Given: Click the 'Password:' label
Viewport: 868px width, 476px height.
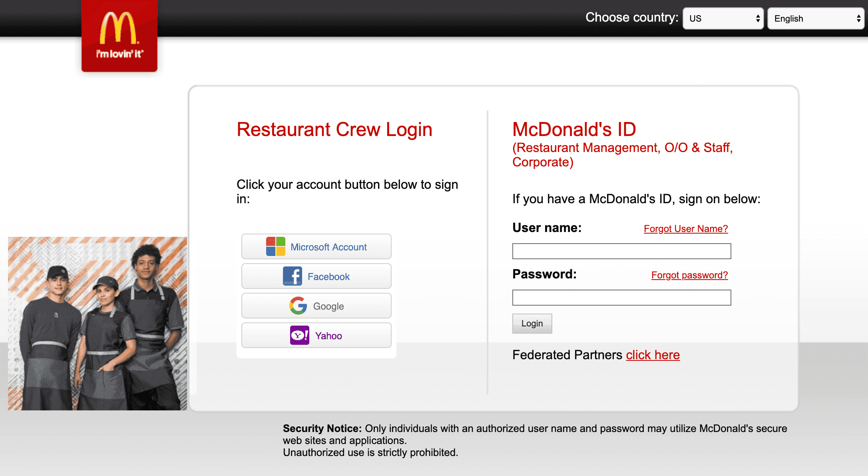Looking at the screenshot, I should [545, 274].
